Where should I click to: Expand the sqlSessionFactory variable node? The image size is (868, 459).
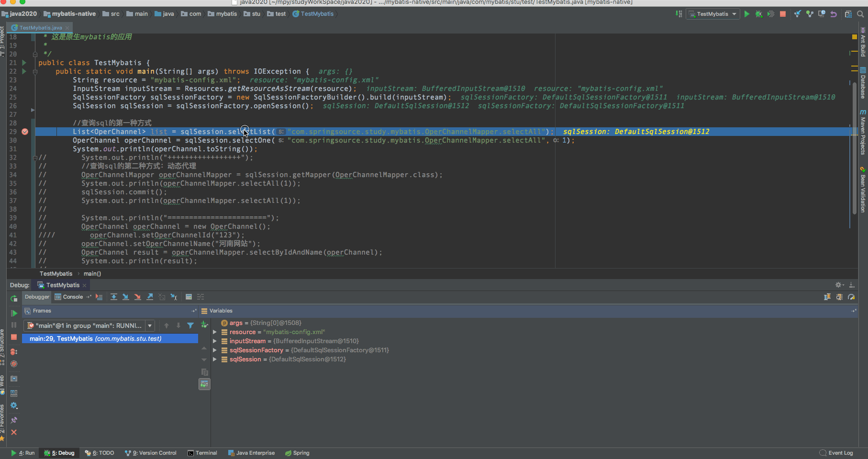tap(215, 350)
